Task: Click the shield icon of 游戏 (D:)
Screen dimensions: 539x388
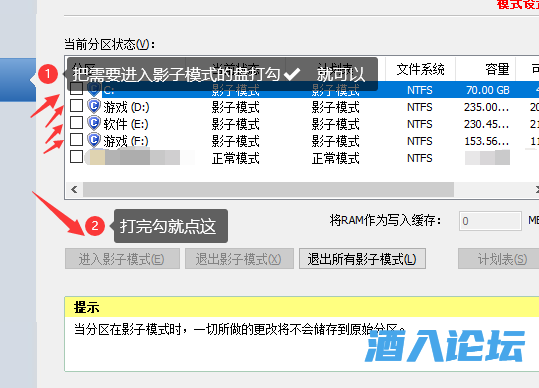Action: (94, 106)
